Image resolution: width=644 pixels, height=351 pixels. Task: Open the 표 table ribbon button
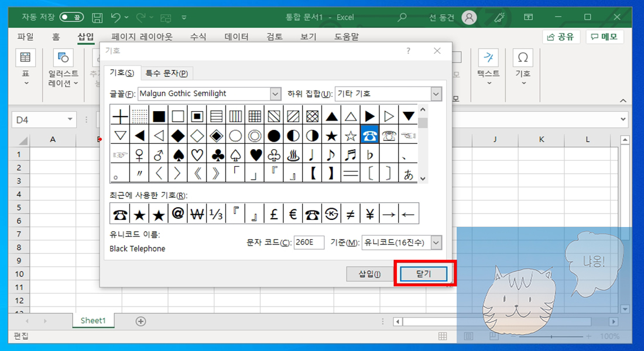(25, 68)
